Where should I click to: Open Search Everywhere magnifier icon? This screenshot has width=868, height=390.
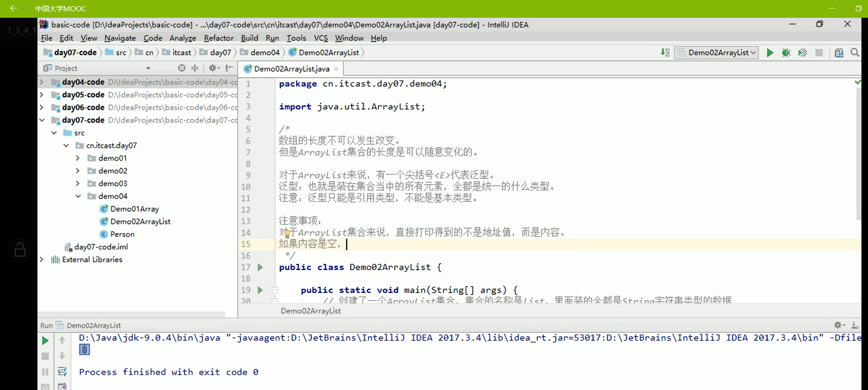coord(855,53)
